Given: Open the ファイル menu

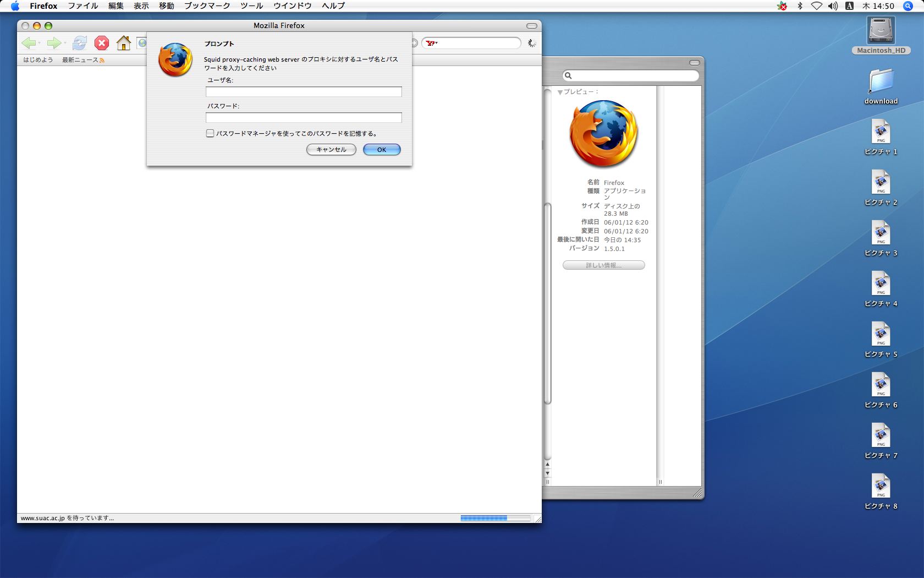Looking at the screenshot, I should click(83, 6).
